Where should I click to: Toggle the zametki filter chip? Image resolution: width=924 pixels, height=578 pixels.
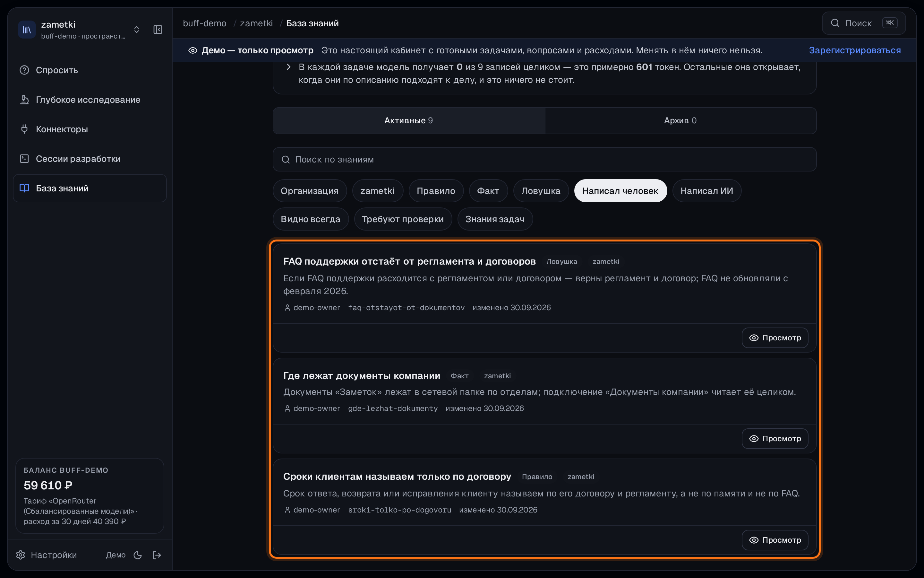point(377,191)
